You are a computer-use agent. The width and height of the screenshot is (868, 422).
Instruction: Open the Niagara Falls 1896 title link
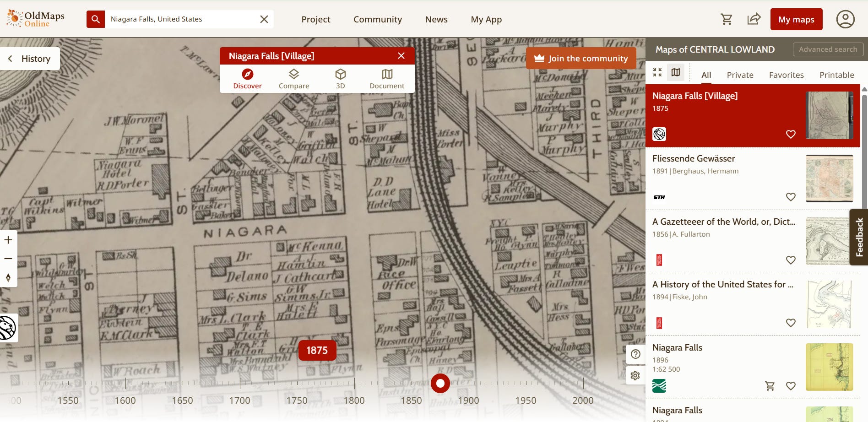[677, 347]
